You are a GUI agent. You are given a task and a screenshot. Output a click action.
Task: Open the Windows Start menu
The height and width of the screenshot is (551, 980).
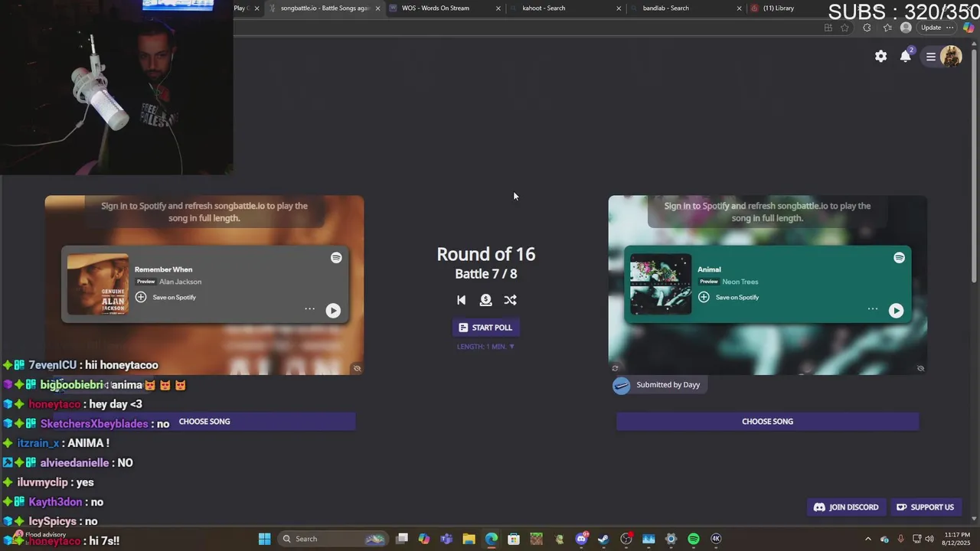(264, 539)
